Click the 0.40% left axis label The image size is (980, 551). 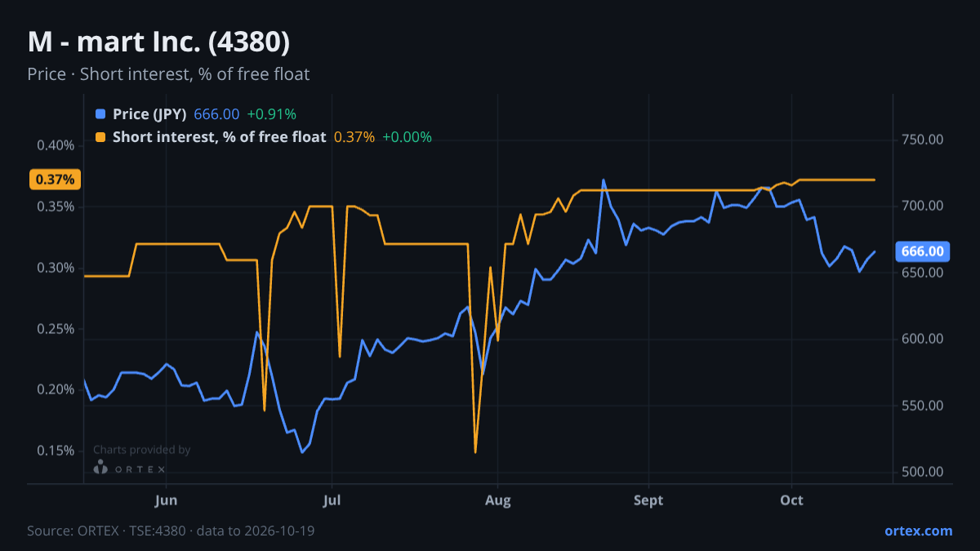(56, 145)
